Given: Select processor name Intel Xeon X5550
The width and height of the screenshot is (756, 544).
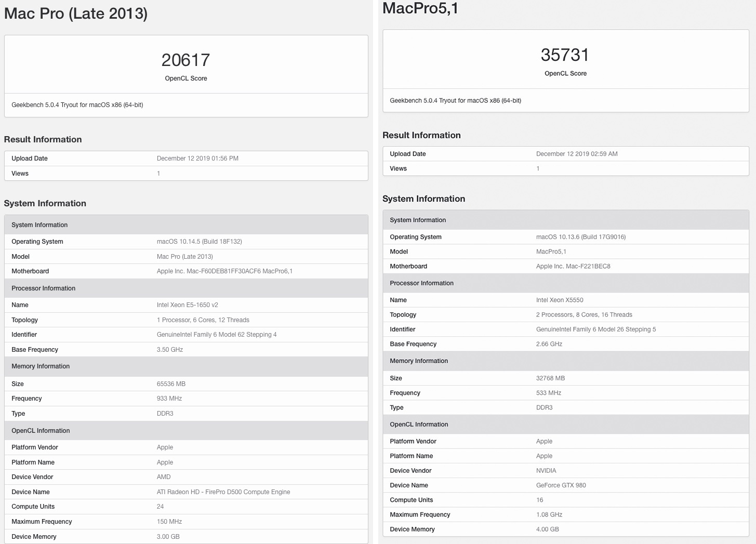Looking at the screenshot, I should click(x=560, y=300).
